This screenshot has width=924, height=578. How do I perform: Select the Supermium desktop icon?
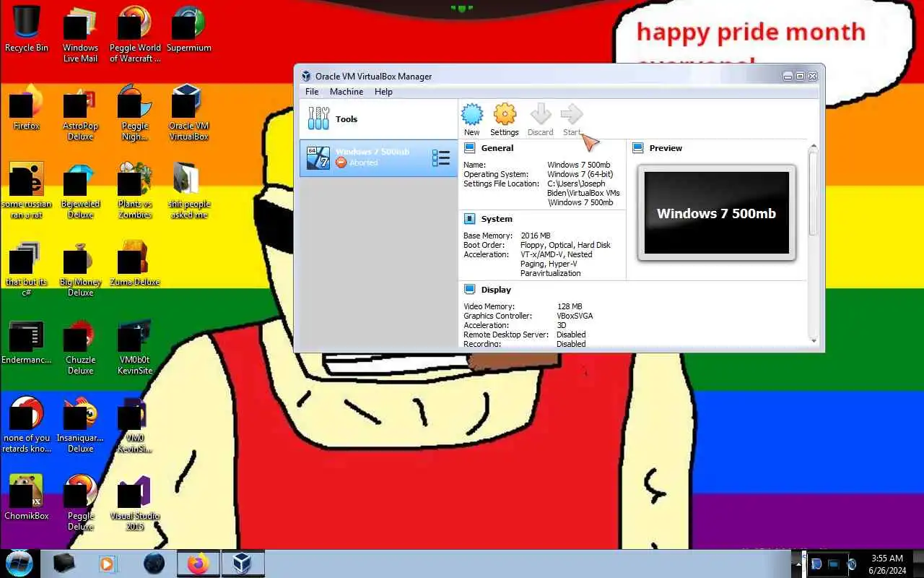tap(188, 30)
